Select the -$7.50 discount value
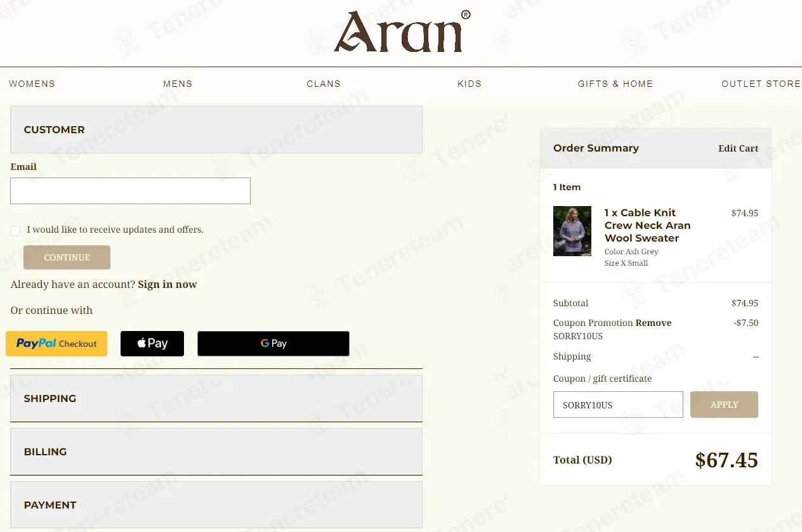 coord(746,323)
